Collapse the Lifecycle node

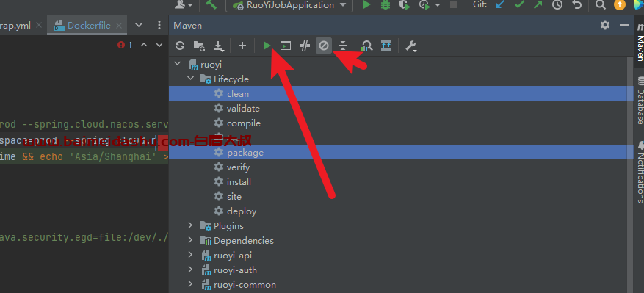(x=190, y=79)
